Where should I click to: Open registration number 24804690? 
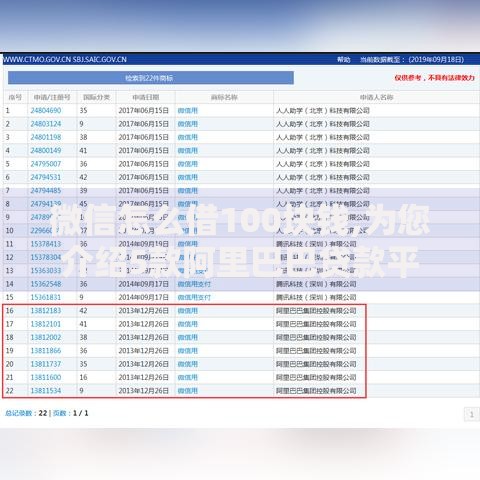tap(46, 110)
